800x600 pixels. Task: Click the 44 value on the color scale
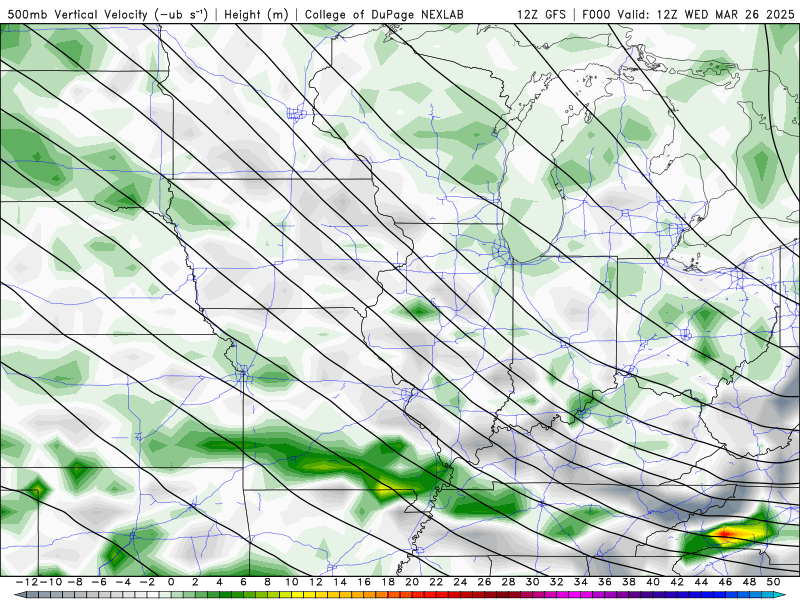pyautogui.click(x=702, y=582)
